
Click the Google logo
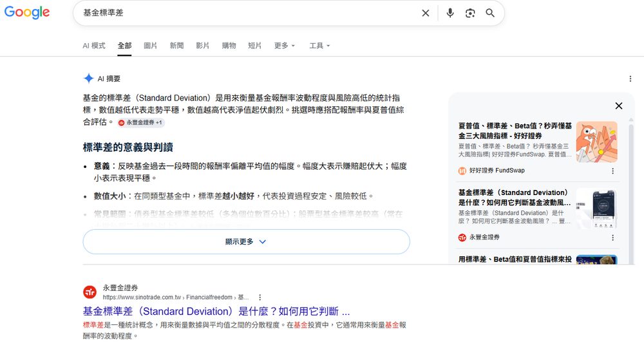(x=27, y=12)
